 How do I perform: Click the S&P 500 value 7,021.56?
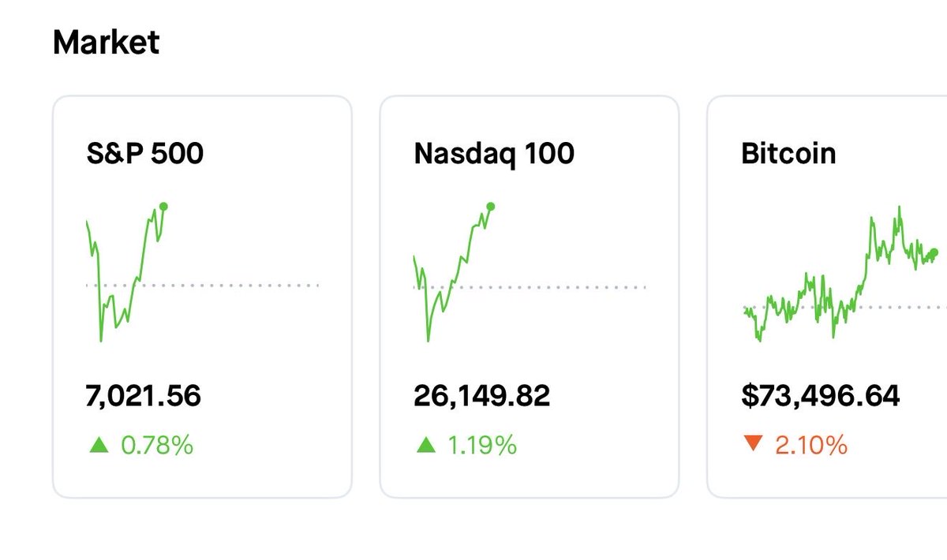coord(144,396)
